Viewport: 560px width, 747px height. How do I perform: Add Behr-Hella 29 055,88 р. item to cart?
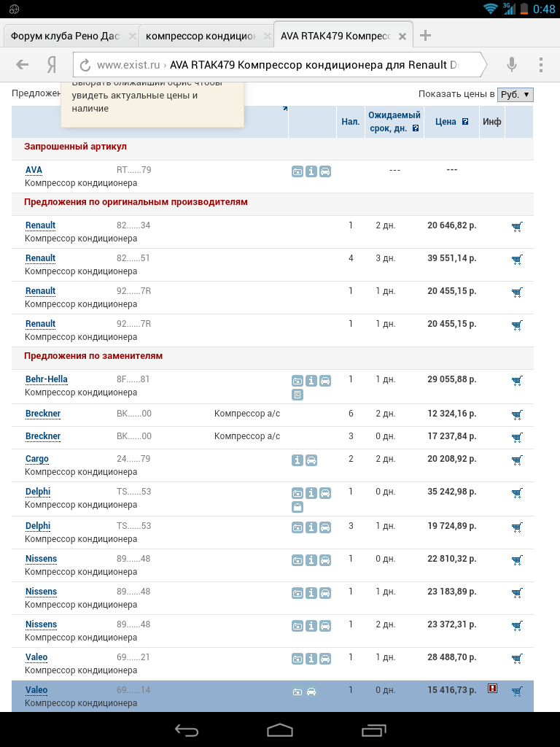(x=517, y=380)
